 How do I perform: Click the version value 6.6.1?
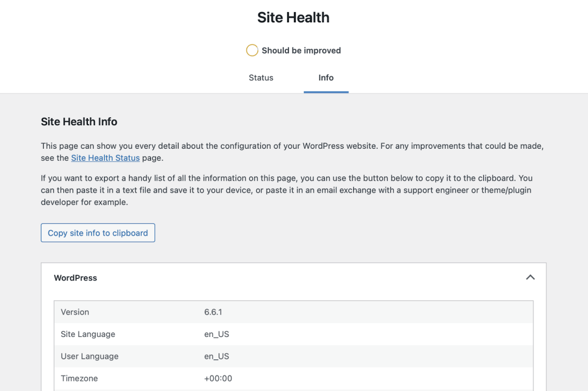point(213,312)
